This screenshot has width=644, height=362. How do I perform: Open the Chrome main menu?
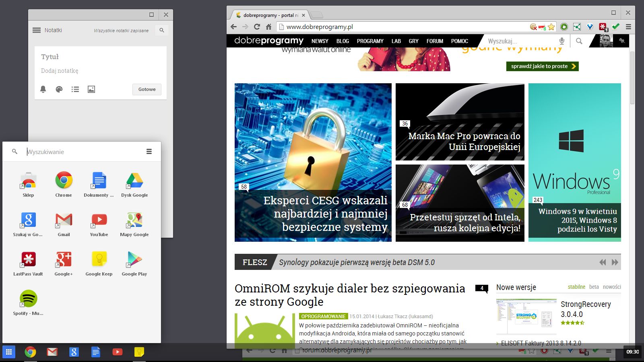[628, 27]
